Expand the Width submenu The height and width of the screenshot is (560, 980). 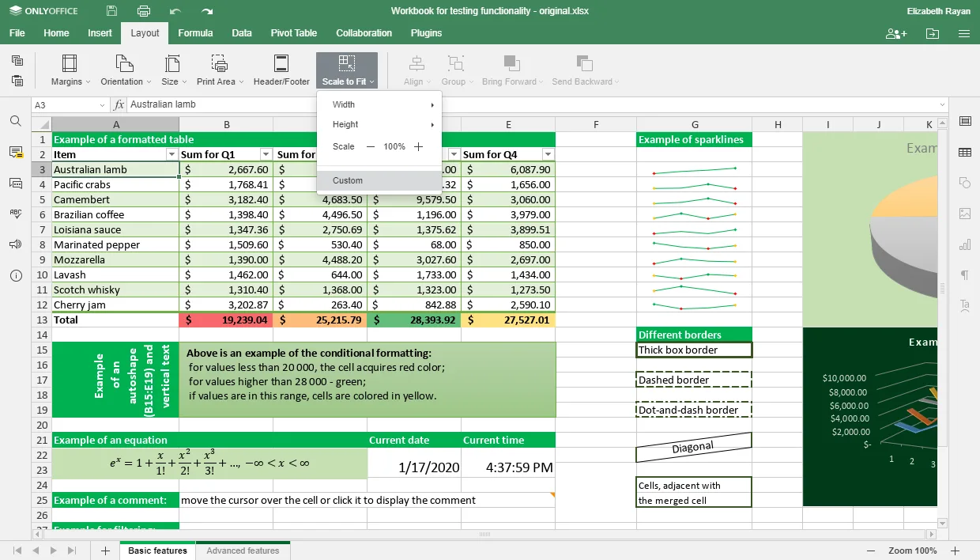click(x=379, y=104)
